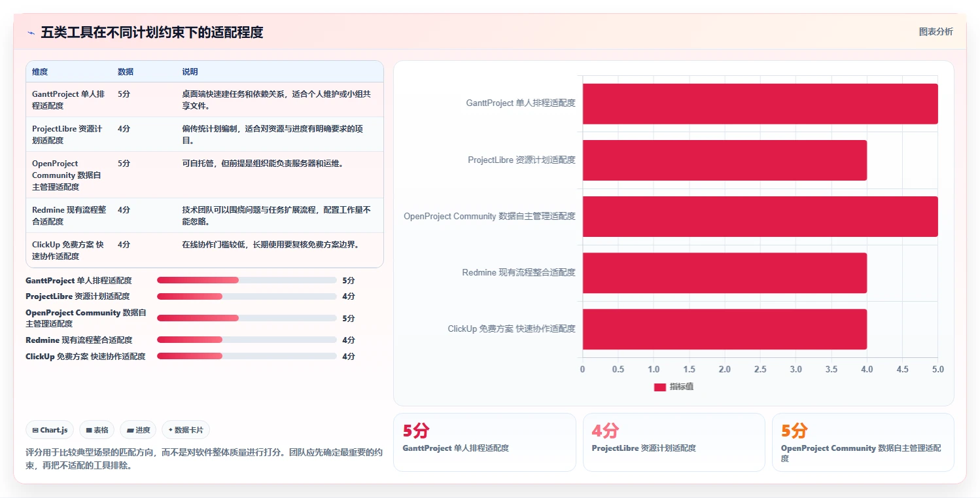Image resolution: width=980 pixels, height=498 pixels.
Task: Click 4分 beside ProjectLibre progress bar
Action: click(x=349, y=296)
